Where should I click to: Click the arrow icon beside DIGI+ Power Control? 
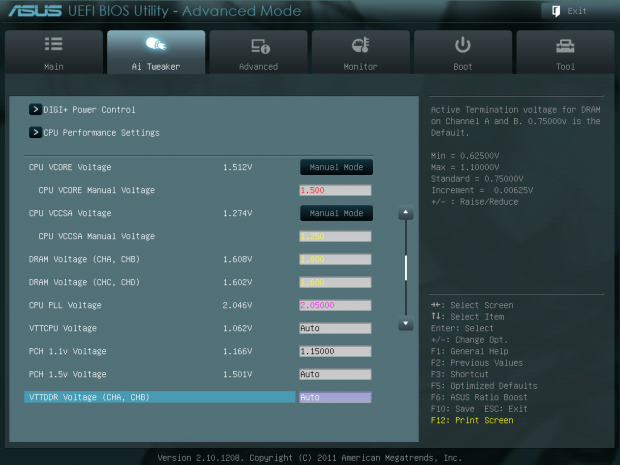coord(35,110)
